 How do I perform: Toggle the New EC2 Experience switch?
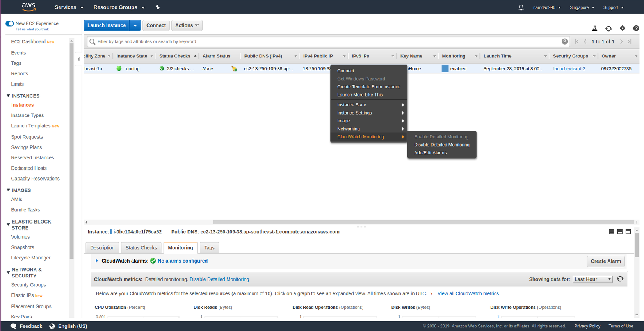click(10, 23)
